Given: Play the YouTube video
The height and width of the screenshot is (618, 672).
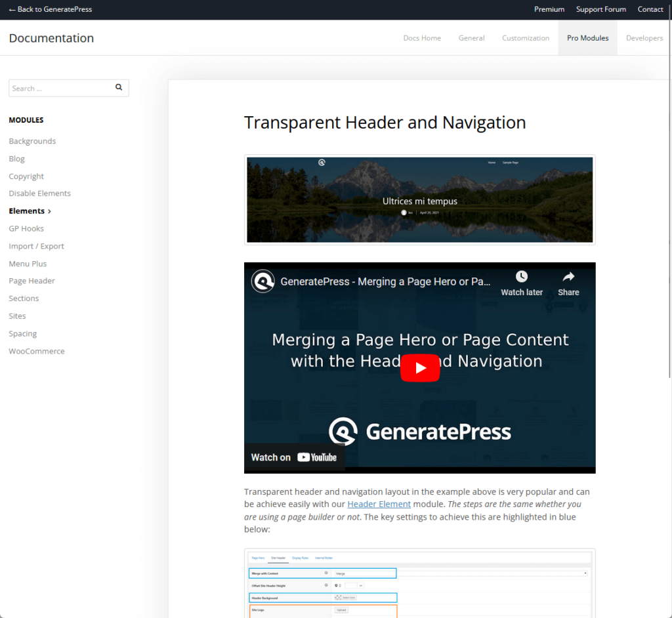Looking at the screenshot, I should 419,367.
